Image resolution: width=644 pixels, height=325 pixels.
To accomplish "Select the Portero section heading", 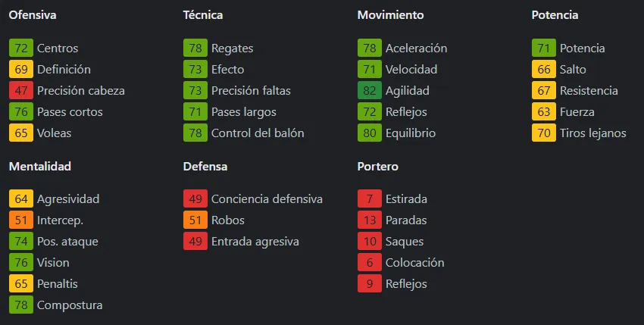I will click(378, 166).
